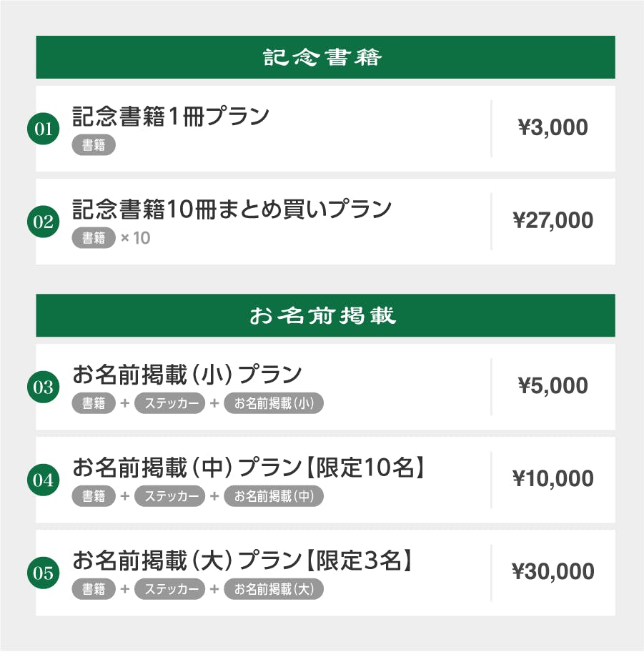The image size is (644, 652).
Task: Open お名前掲載(小)プラン title
Action: coord(187,374)
